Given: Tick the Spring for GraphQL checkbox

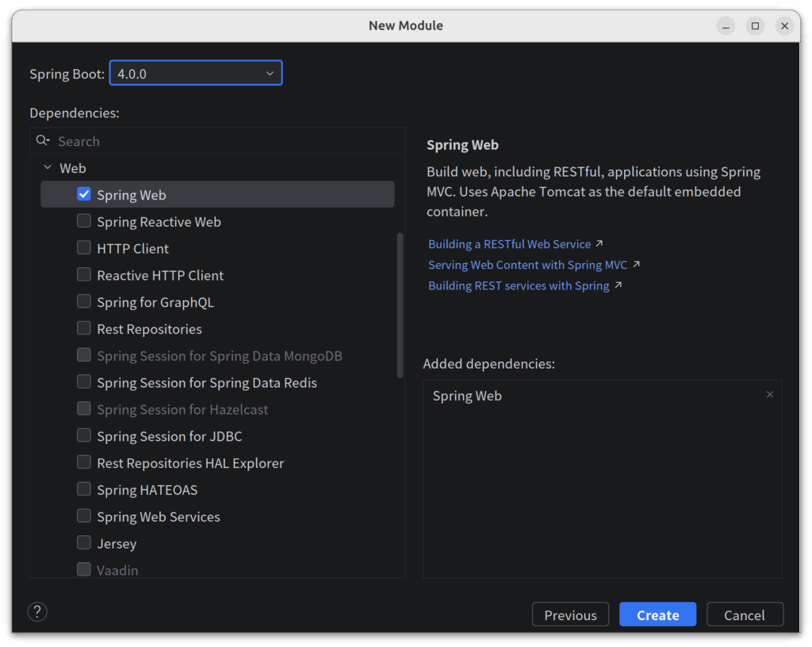Looking at the screenshot, I should (84, 301).
